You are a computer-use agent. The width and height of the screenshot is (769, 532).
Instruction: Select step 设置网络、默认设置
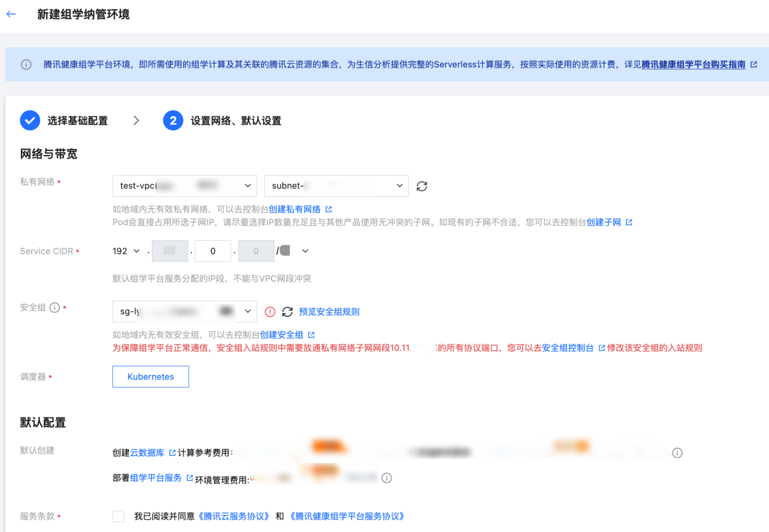(x=236, y=121)
